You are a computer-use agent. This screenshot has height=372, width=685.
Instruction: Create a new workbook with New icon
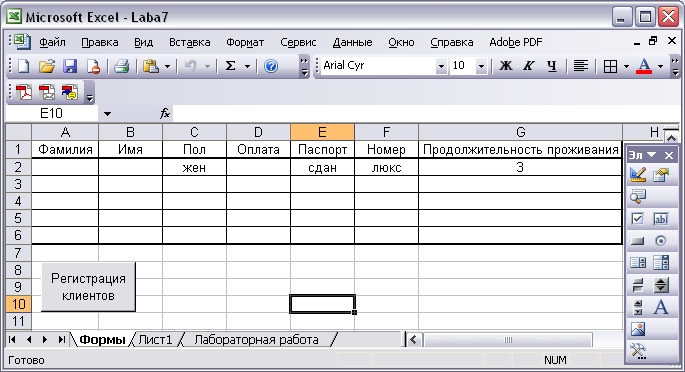(x=24, y=66)
